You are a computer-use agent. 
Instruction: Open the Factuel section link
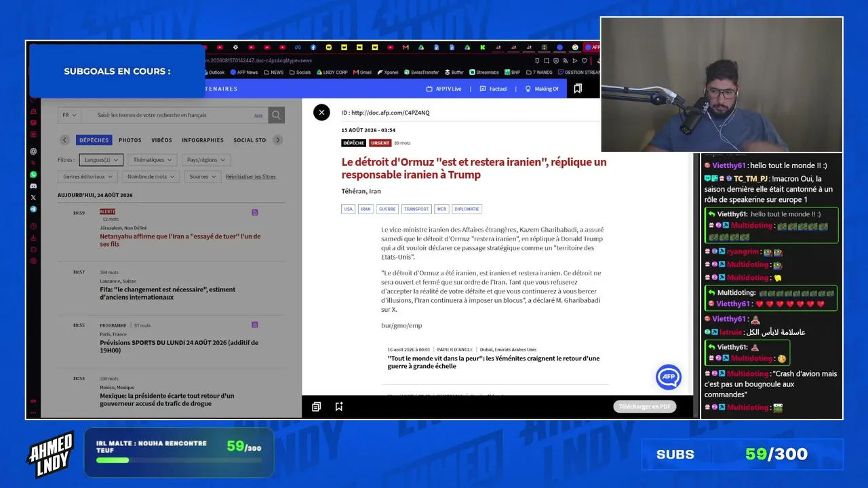[493, 89]
